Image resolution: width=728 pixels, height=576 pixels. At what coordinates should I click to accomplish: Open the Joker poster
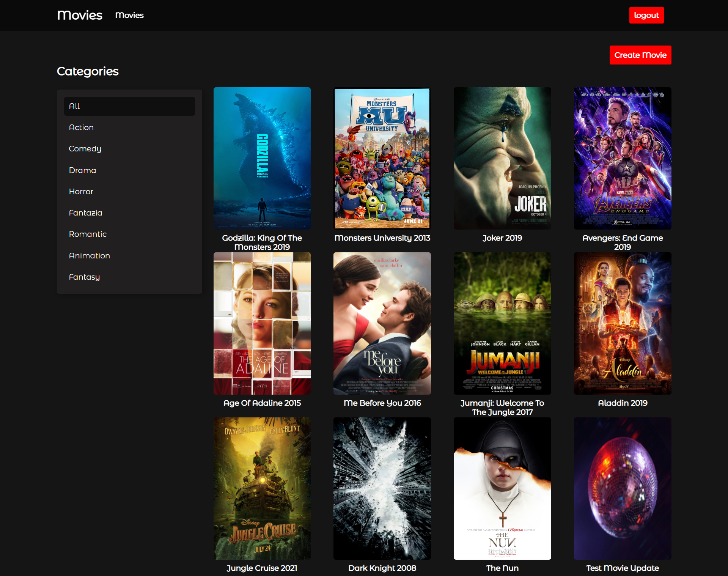point(502,158)
